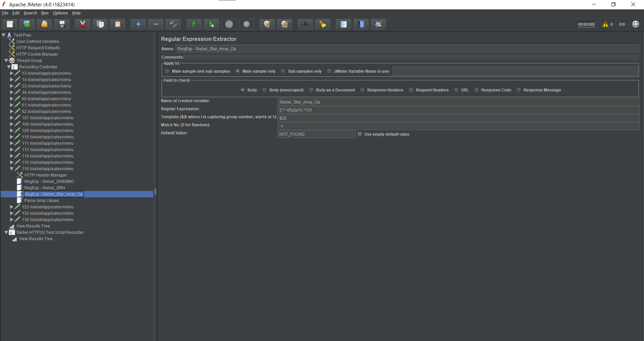
Task: Open the Options menu
Action: point(60,13)
